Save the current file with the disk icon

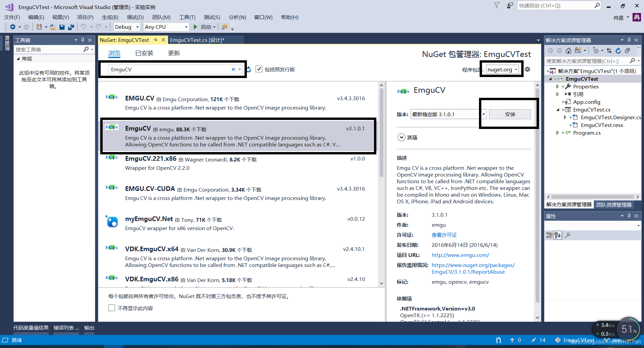tap(62, 27)
